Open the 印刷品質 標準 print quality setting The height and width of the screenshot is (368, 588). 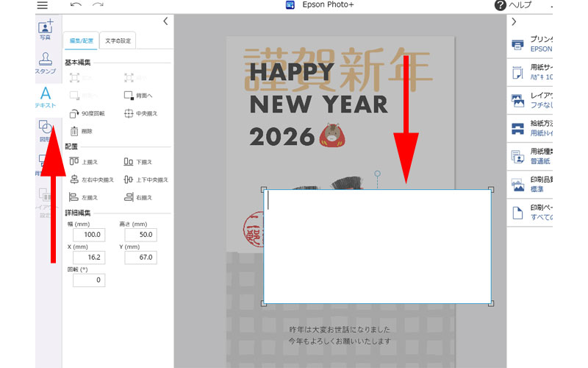click(529, 185)
